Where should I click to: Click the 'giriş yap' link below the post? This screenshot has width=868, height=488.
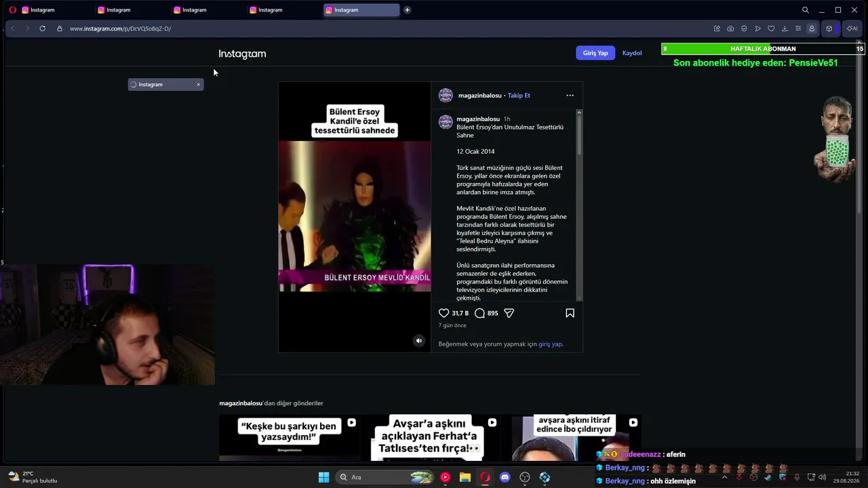coord(550,344)
